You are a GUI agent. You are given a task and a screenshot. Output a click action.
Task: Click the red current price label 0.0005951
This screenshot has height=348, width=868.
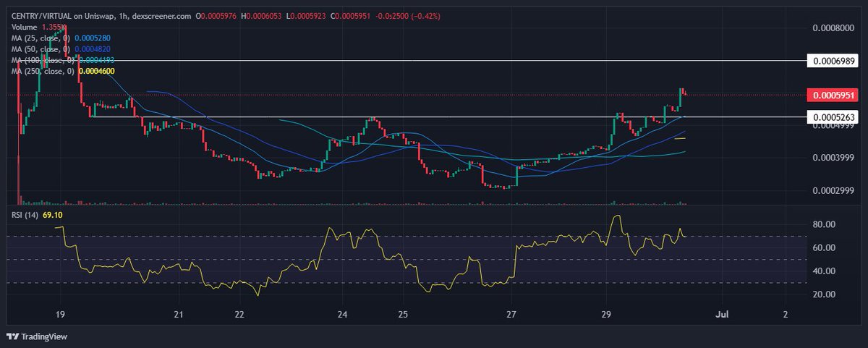(833, 95)
